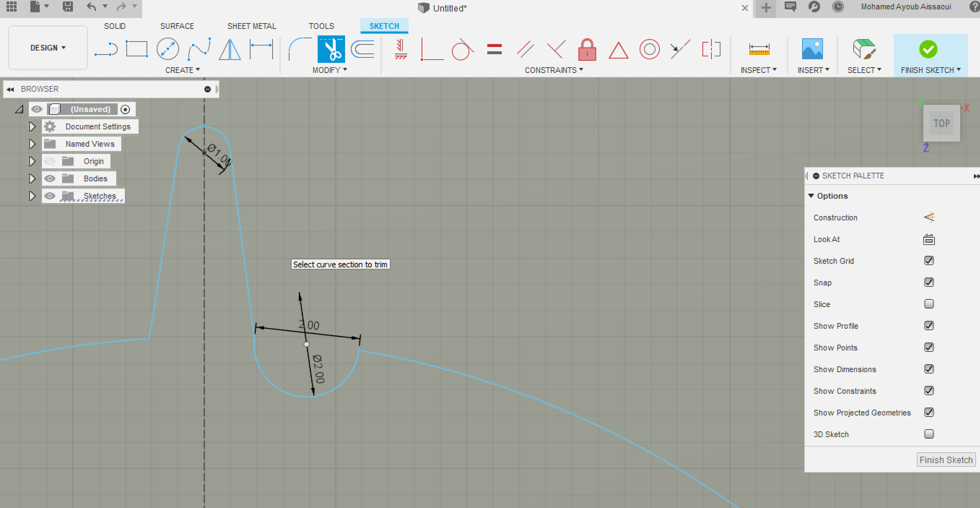Disable the Sketch Grid checkbox
The width and height of the screenshot is (980, 508).
929,261
